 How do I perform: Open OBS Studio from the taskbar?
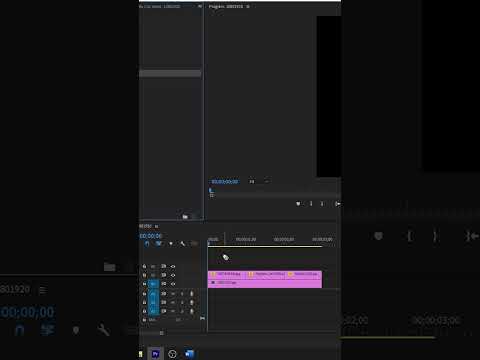pos(172,354)
